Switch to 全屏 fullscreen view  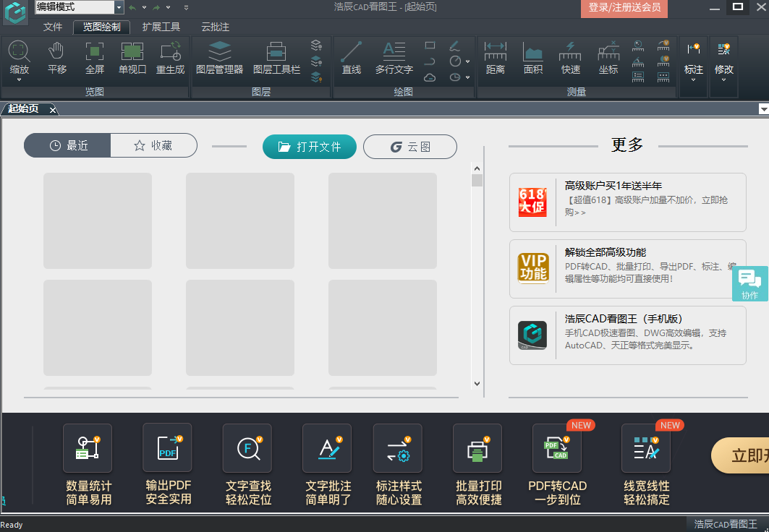point(95,58)
